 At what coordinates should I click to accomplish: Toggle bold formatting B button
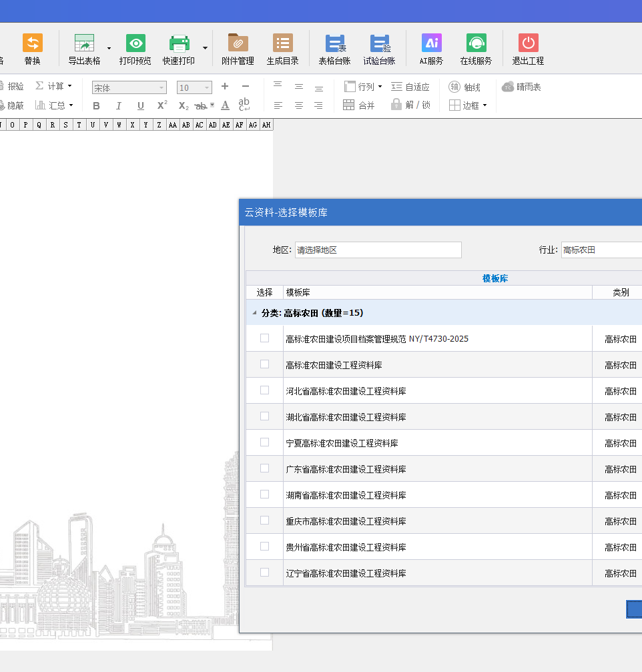[96, 106]
